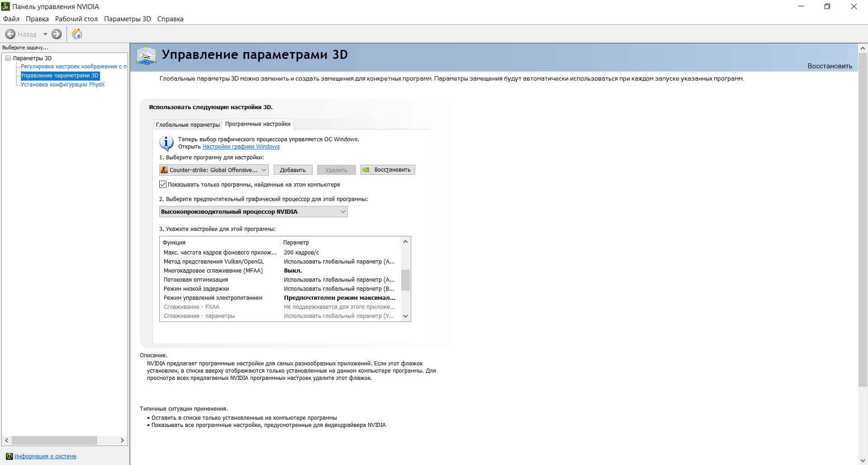
Task: Click the settings list scroll up arrow
Action: pos(405,241)
